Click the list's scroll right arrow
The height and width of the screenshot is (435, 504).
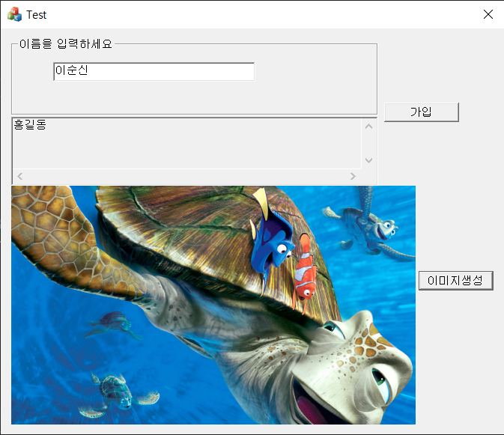353,176
